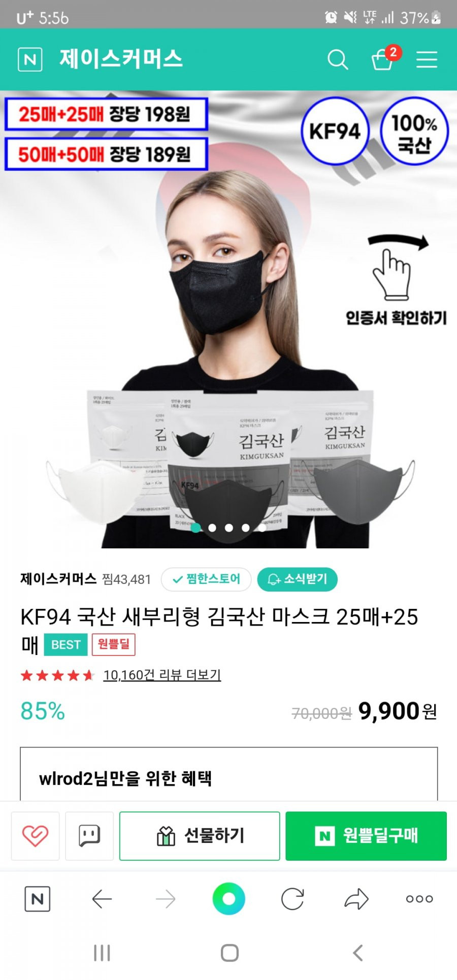Tap the search magnifier icon

click(x=338, y=59)
